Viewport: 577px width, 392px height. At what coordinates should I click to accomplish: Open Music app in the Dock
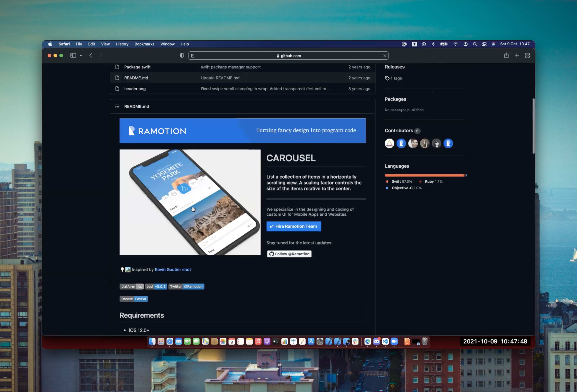(x=258, y=342)
